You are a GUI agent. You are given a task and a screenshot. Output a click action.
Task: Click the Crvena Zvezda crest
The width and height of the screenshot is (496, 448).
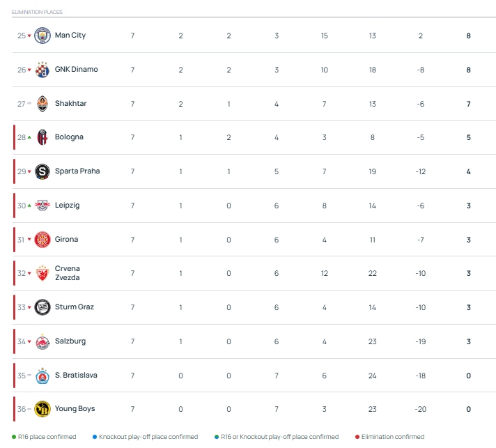tap(42, 273)
